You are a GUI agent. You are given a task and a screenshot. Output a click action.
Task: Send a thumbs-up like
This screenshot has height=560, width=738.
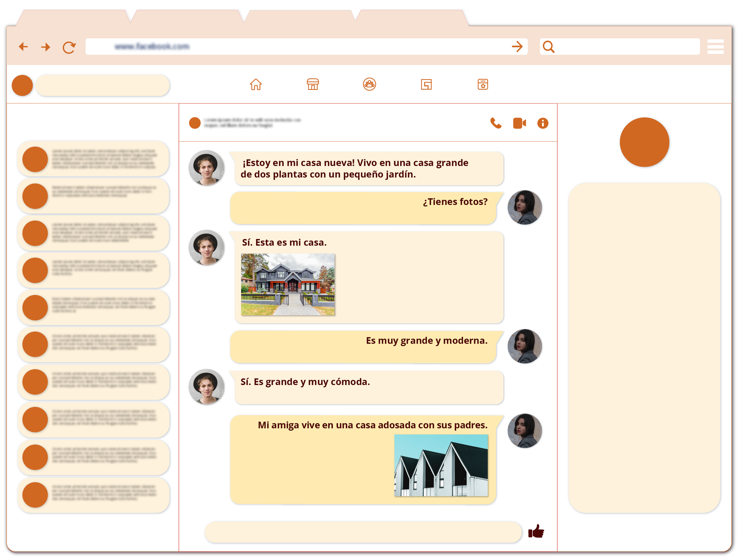(536, 532)
